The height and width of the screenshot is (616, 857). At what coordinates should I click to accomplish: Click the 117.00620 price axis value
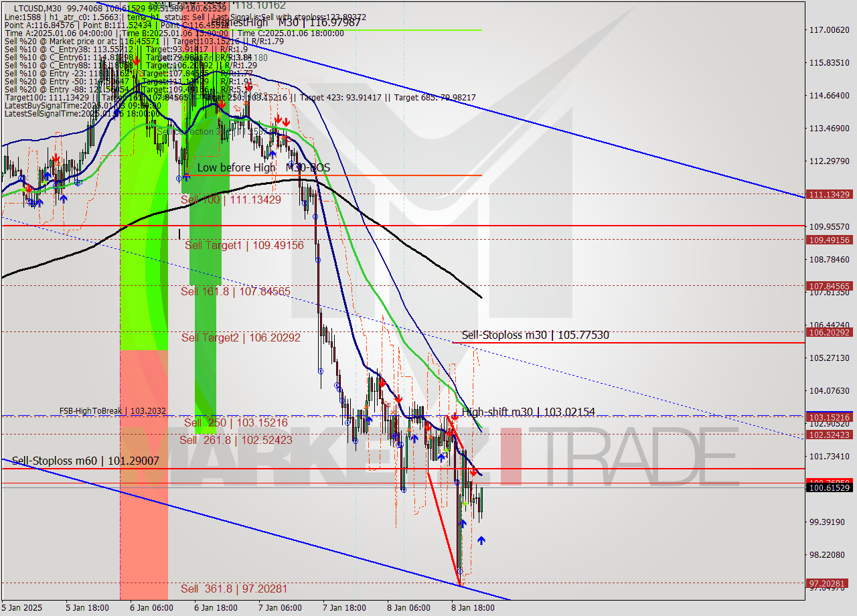pos(830,29)
